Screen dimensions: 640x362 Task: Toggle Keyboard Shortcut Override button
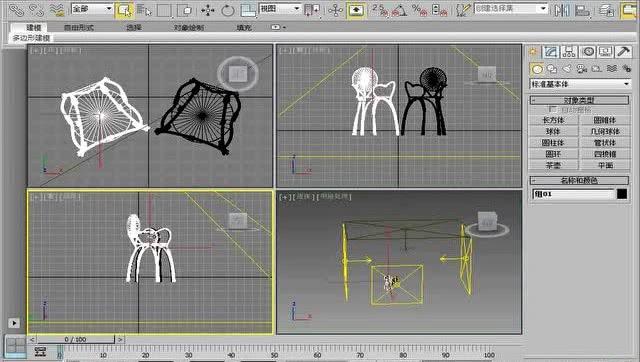pyautogui.click(x=356, y=10)
